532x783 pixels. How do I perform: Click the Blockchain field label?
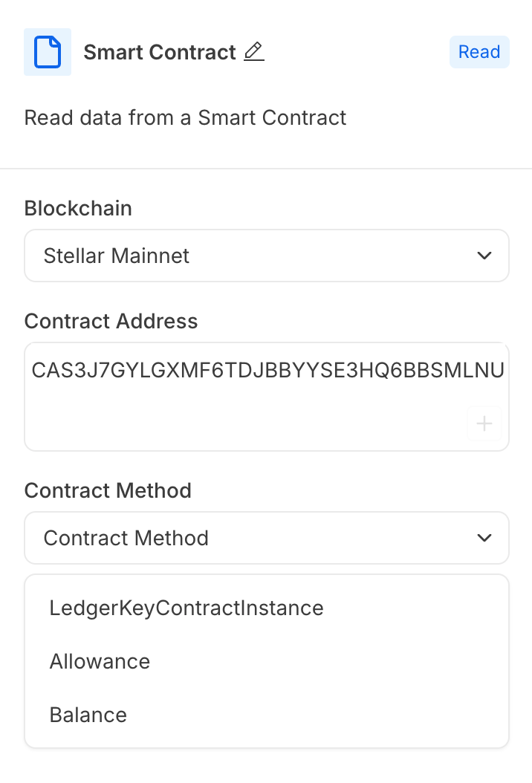click(78, 208)
